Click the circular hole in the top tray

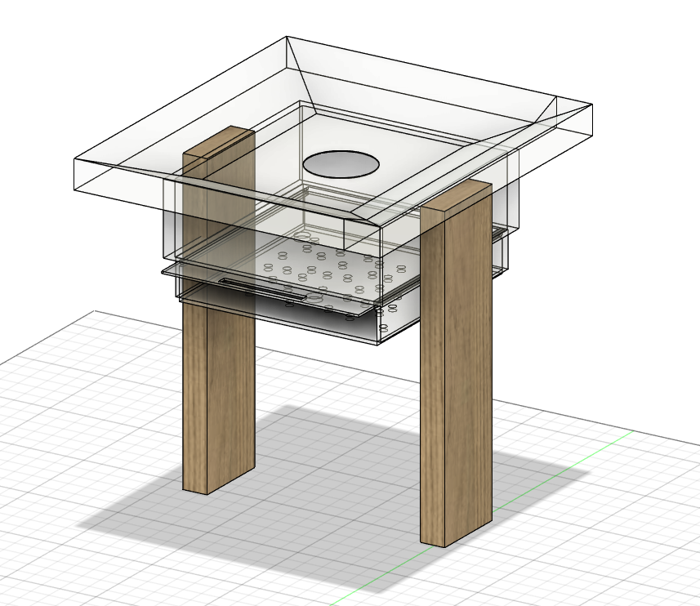[341, 165]
